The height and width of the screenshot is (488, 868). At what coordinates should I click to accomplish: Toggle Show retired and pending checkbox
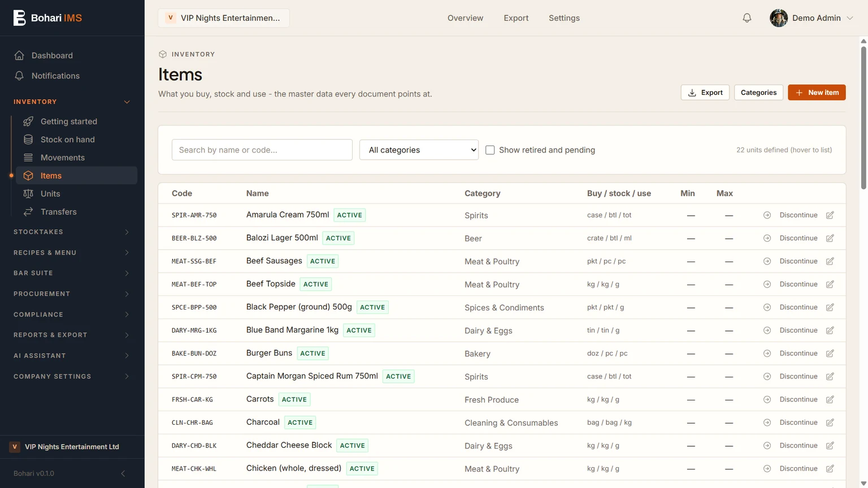point(490,150)
